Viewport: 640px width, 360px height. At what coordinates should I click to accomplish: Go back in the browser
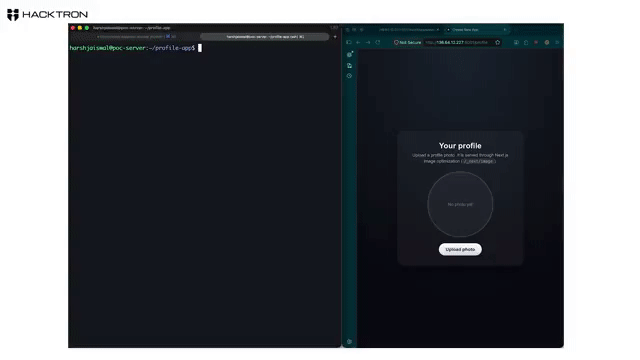(x=358, y=42)
